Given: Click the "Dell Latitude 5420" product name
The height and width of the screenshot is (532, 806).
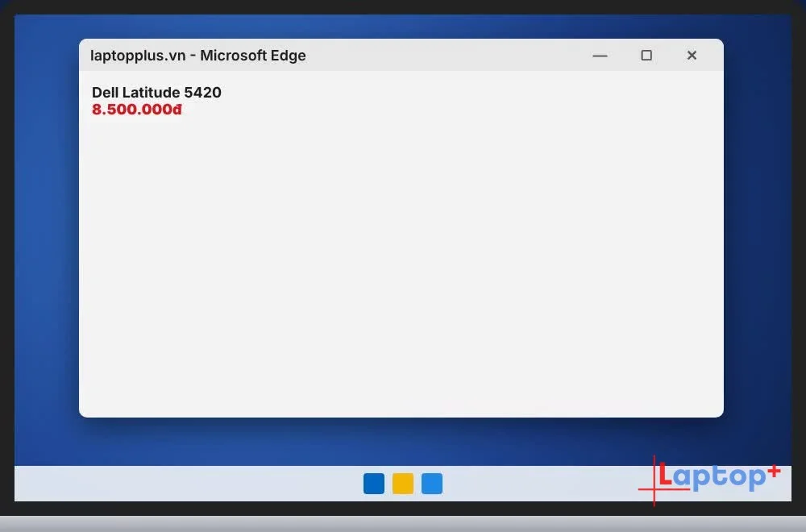Looking at the screenshot, I should pos(156,93).
